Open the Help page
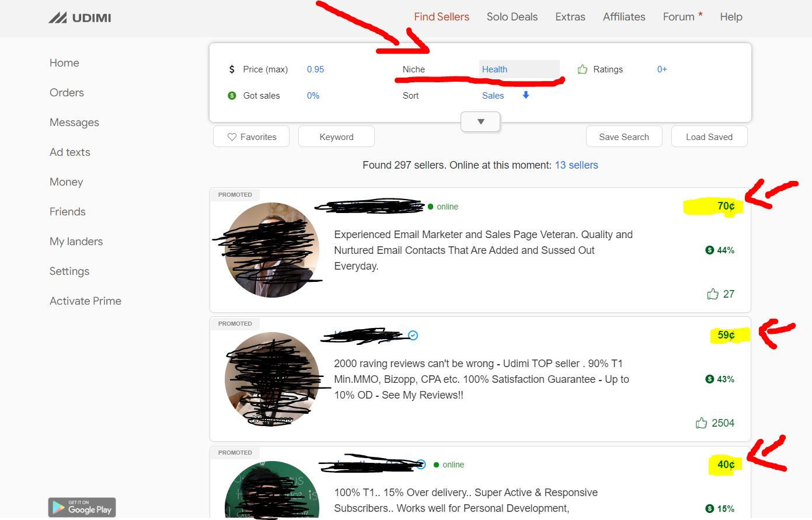Image resolution: width=812 pixels, height=520 pixels. (x=731, y=17)
